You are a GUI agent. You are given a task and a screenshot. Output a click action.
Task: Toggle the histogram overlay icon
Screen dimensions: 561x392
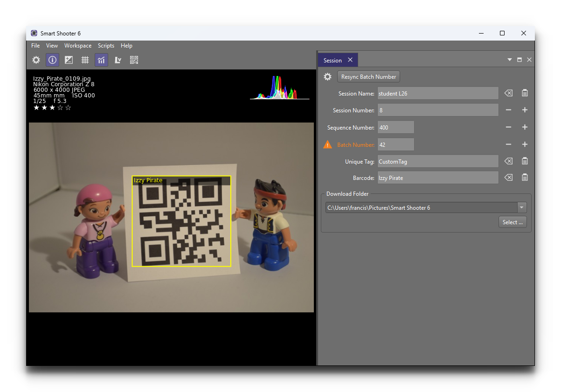[101, 60]
